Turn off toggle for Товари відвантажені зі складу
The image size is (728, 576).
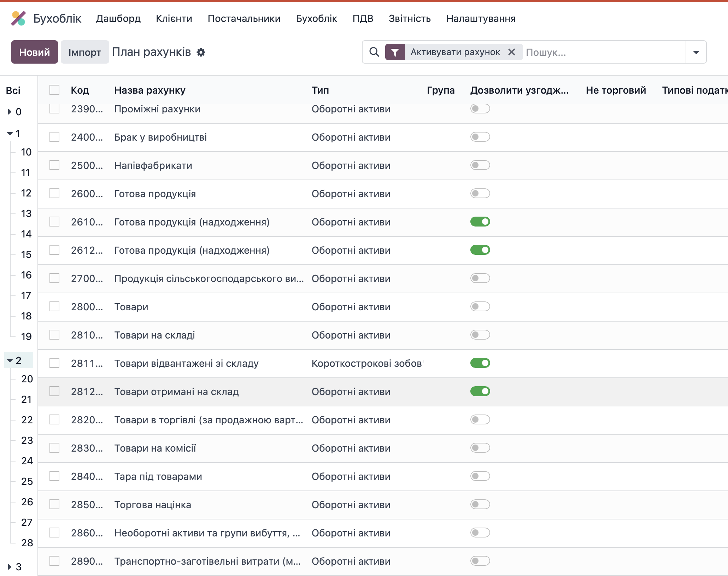pyautogui.click(x=480, y=363)
